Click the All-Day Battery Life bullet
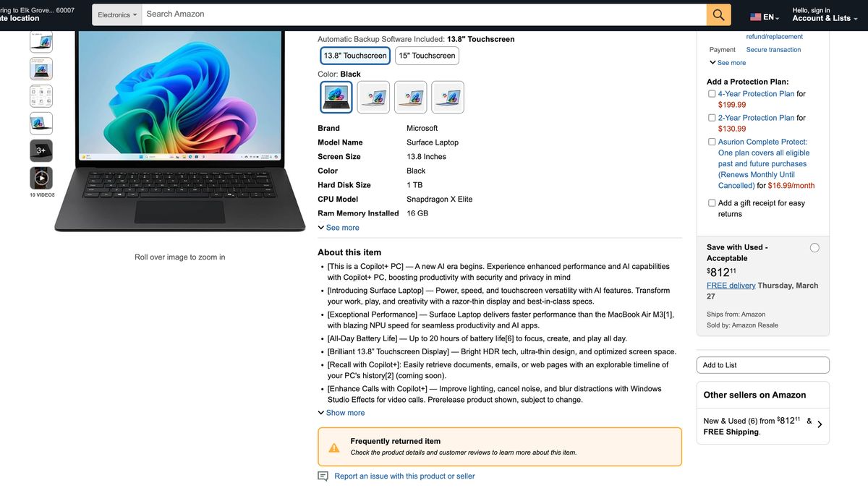This screenshot has height=488, width=868. pos(477,338)
